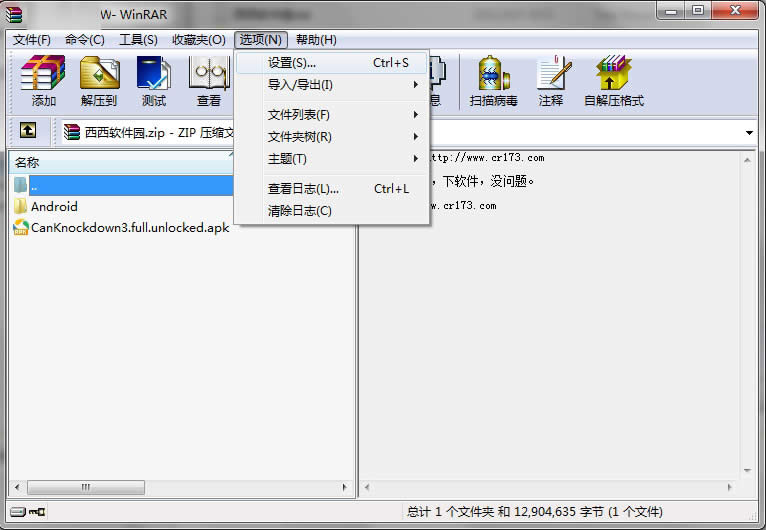Viewport: 766px width, 530px height.
Task: Open the 帮助(H) menu
Action: click(317, 40)
